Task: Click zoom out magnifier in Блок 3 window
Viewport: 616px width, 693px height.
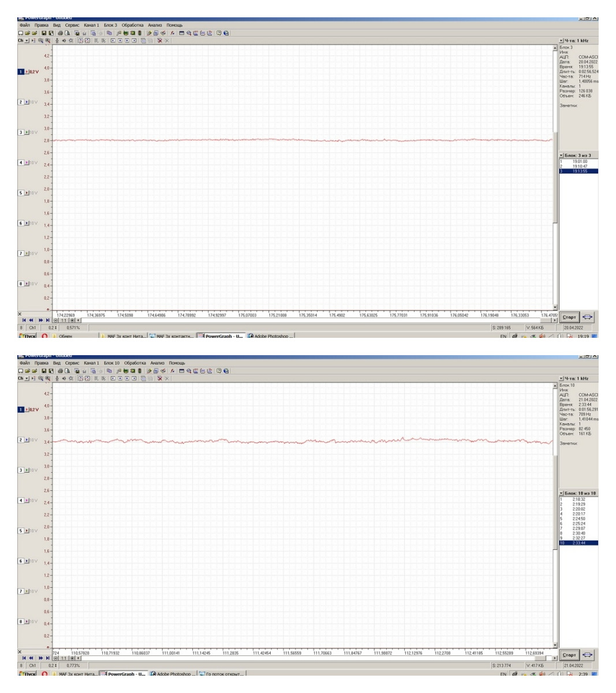Action: click(x=40, y=40)
